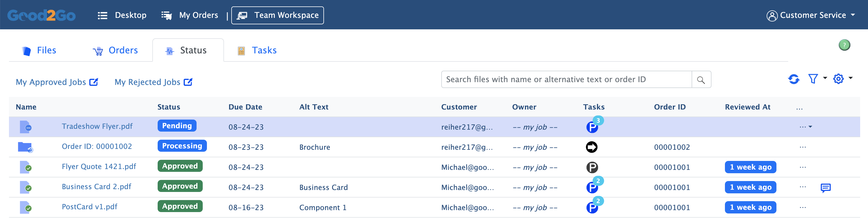Open Tradeshow Flyer.pdf
The image size is (868, 221).
97,126
